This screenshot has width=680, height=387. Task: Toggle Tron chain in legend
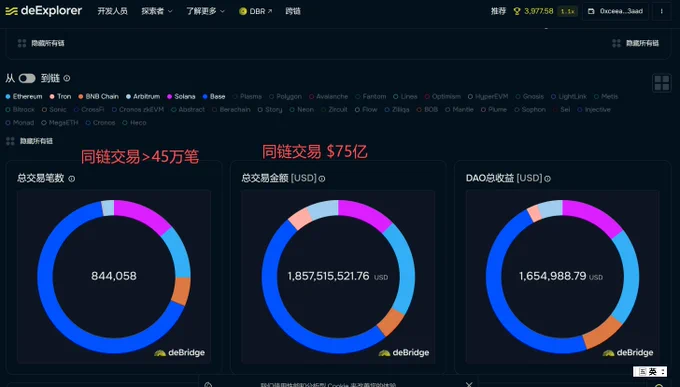(60, 96)
